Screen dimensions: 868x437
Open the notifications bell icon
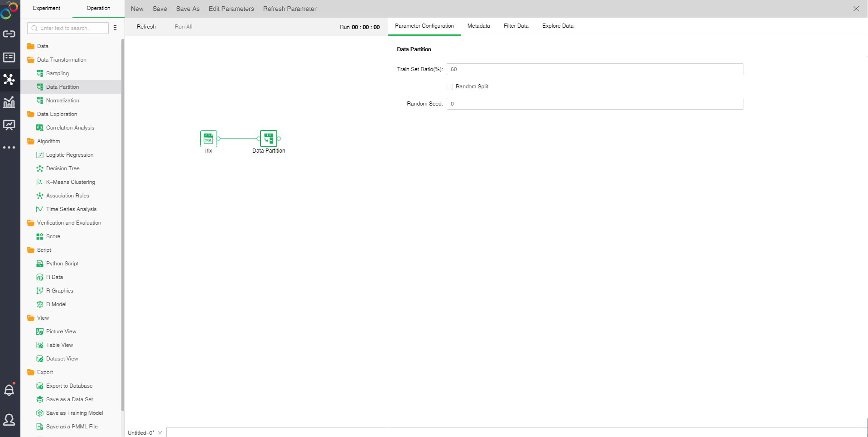[9, 390]
